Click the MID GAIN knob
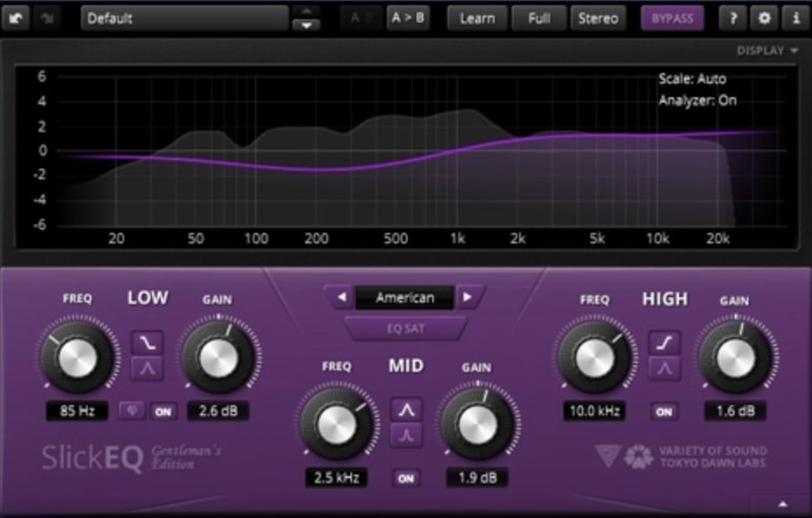Viewport: 812px width, 518px height. coord(477,425)
